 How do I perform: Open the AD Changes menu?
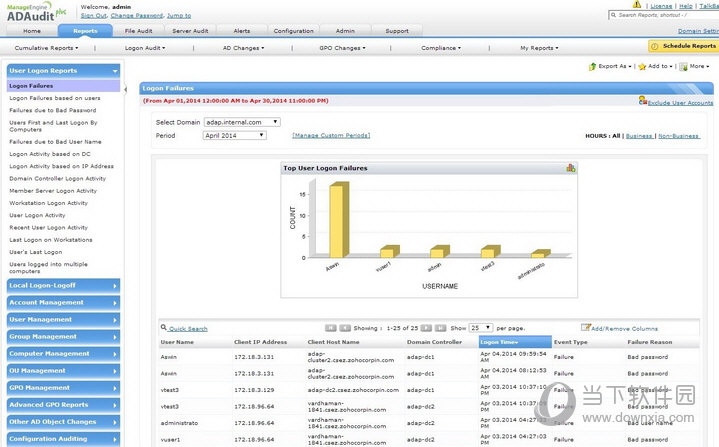pos(243,48)
